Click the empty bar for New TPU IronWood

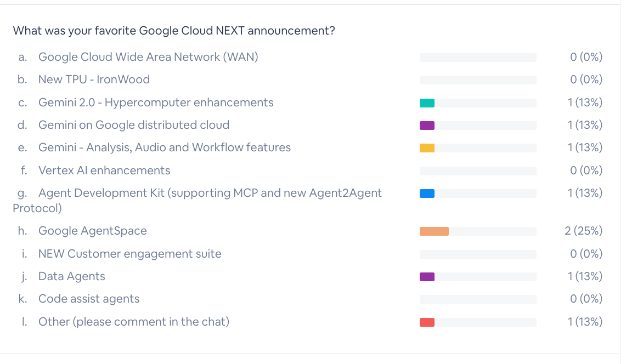pyautogui.click(x=478, y=80)
